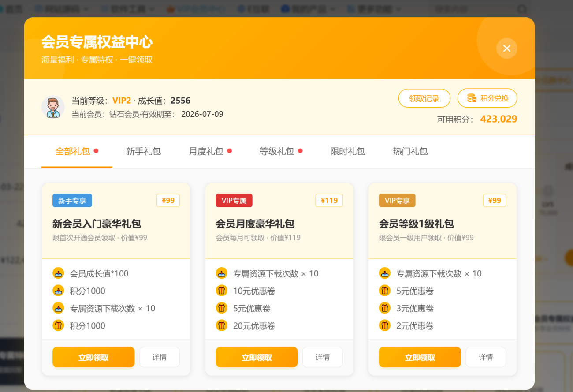The width and height of the screenshot is (573, 392).
Task: Switch to 限时礼包 tab
Action: pyautogui.click(x=348, y=152)
